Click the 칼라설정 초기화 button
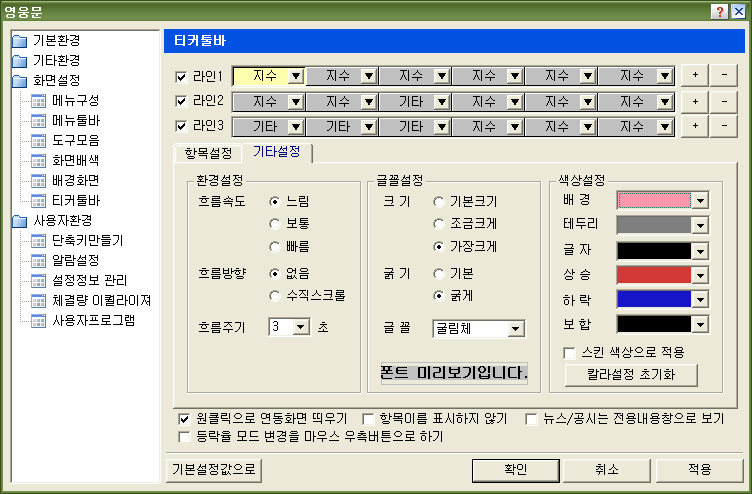The height and width of the screenshot is (494, 752). 630,375
